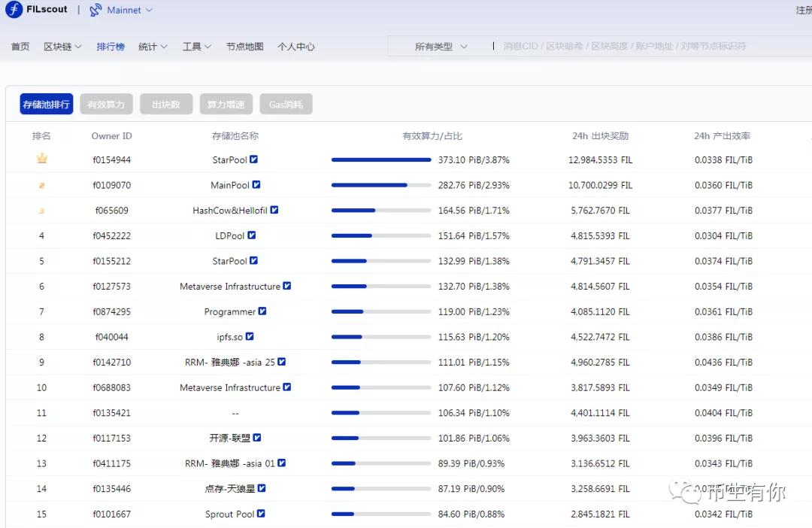Click the external link icon next to ipfs.so
This screenshot has height=528, width=812.
coord(250,337)
